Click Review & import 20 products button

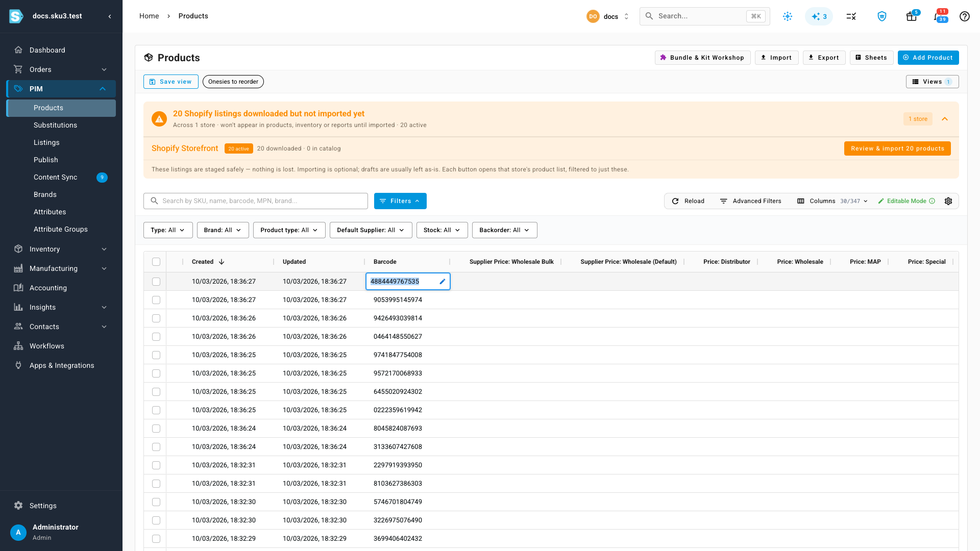point(897,148)
